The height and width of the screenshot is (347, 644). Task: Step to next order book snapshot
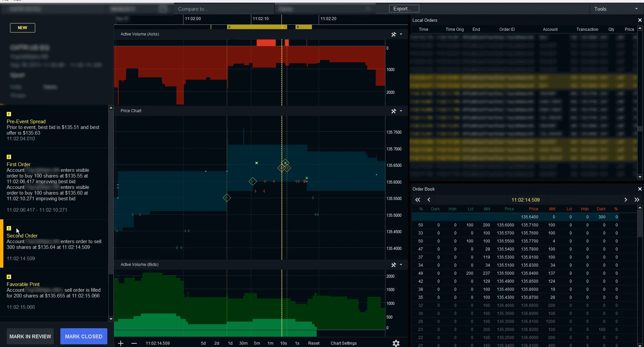point(626,200)
